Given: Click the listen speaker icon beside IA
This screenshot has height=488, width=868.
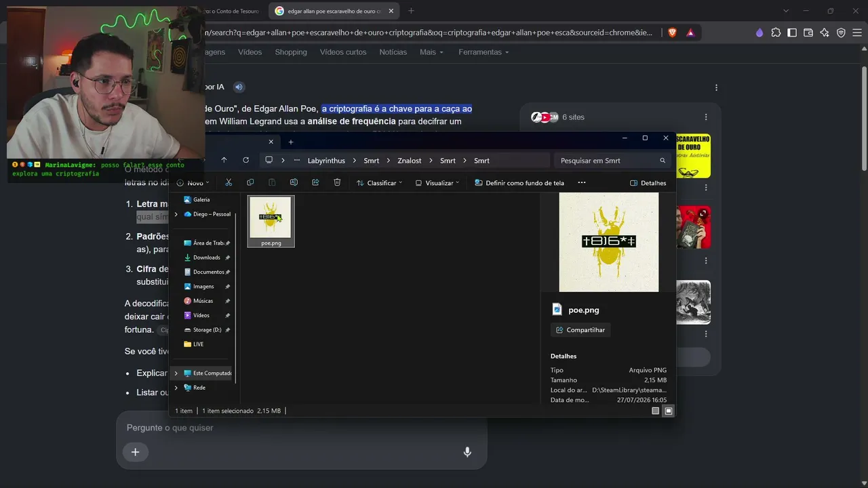Looking at the screenshot, I should 239,87.
